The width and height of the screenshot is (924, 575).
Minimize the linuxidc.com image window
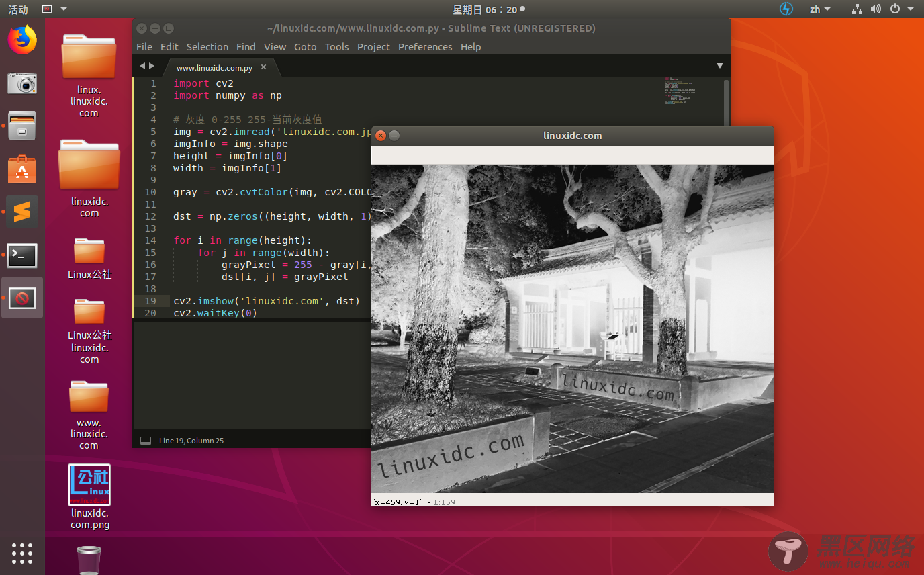394,136
